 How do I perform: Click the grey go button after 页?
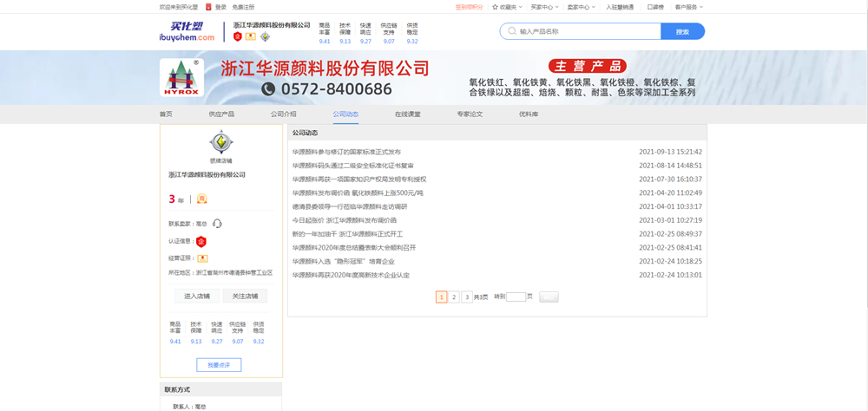click(x=549, y=297)
